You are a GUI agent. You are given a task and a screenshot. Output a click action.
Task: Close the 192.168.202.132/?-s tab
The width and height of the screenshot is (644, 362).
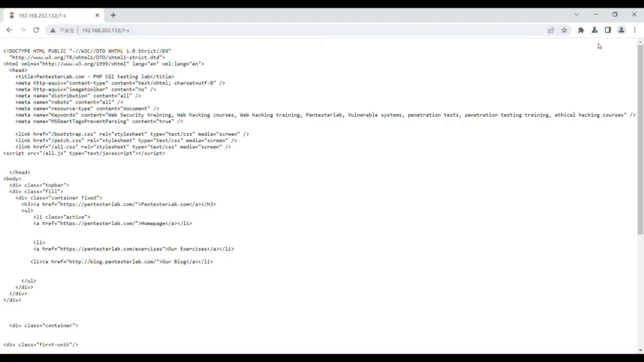pyautogui.click(x=97, y=16)
